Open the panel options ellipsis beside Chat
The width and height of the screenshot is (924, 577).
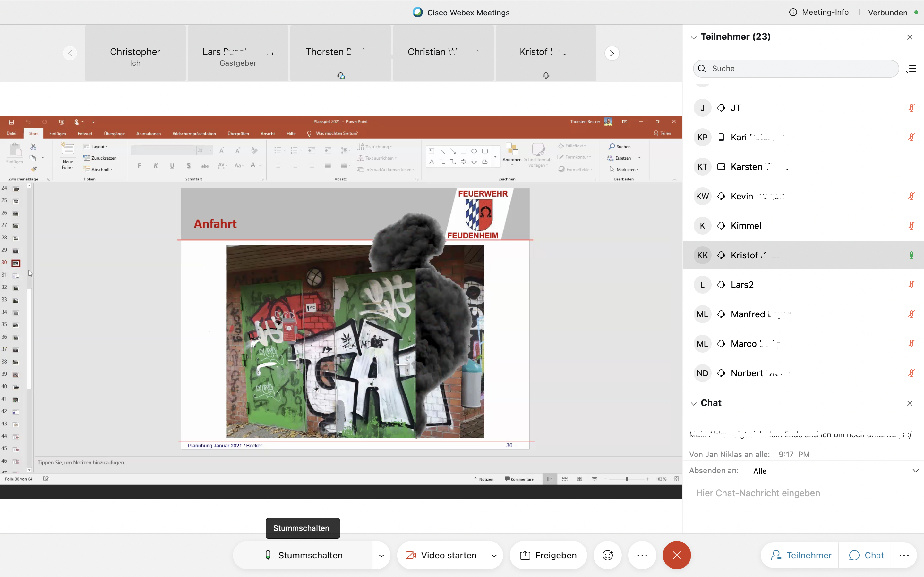click(904, 555)
